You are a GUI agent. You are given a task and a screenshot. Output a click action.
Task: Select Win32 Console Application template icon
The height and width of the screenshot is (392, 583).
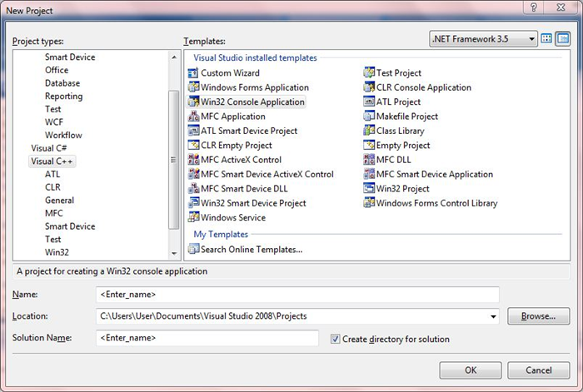pyautogui.click(x=193, y=102)
